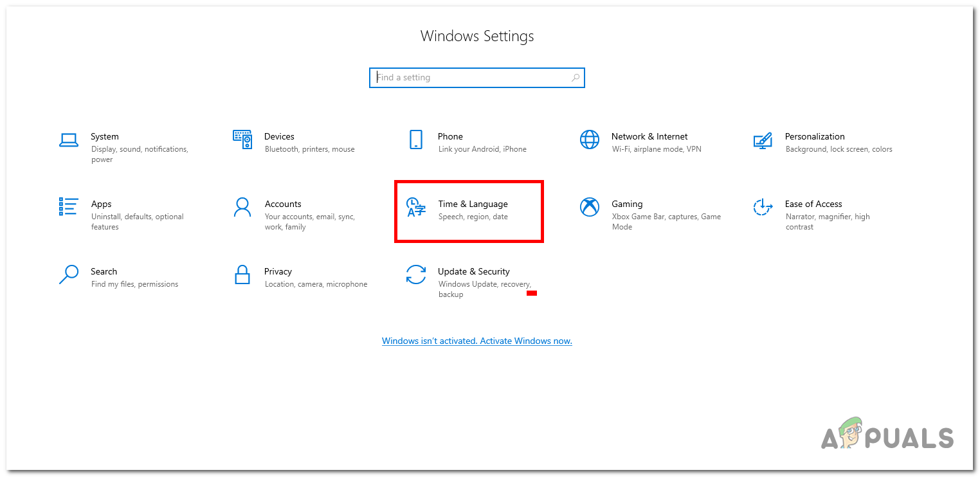
Task: Click the 'Bluetooth, printers, mouse' description
Action: [x=310, y=149]
